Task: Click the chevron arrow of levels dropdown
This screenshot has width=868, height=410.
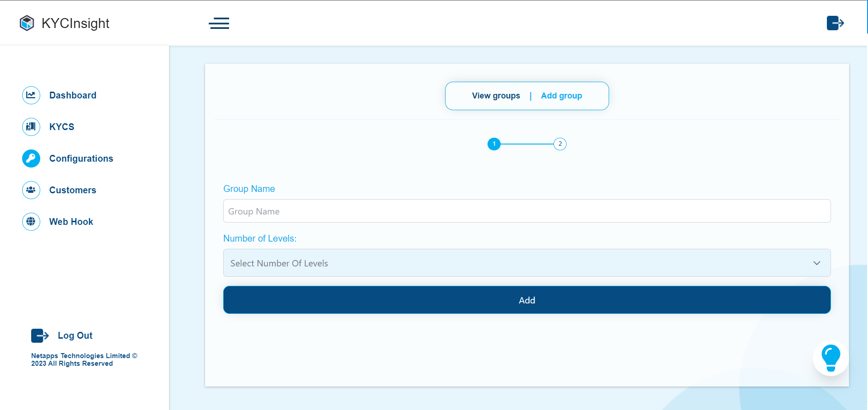Action: 817,263
